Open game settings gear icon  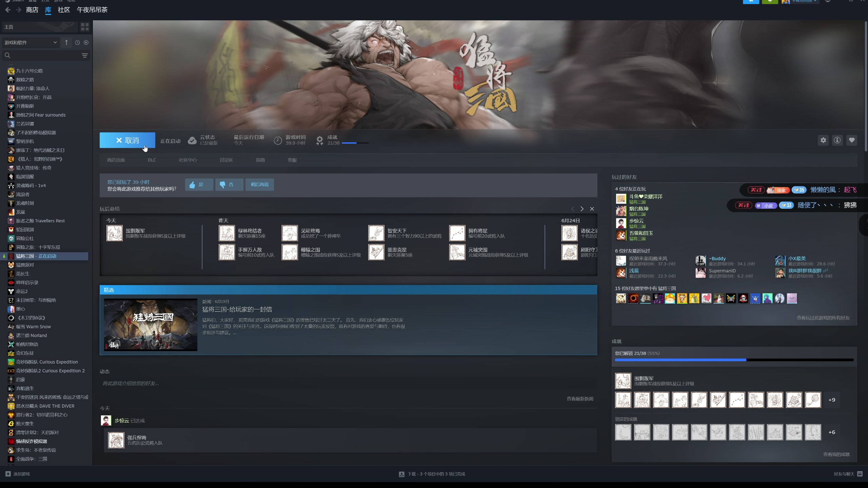point(823,140)
